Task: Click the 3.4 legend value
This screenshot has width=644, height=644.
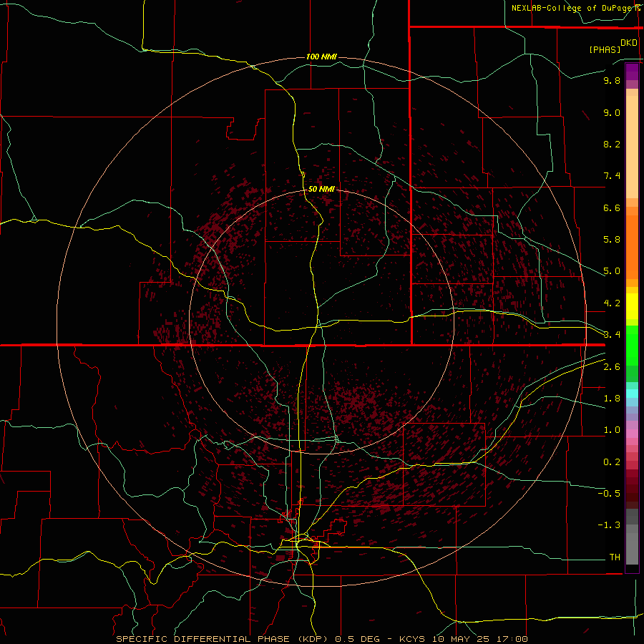Action: click(x=612, y=335)
